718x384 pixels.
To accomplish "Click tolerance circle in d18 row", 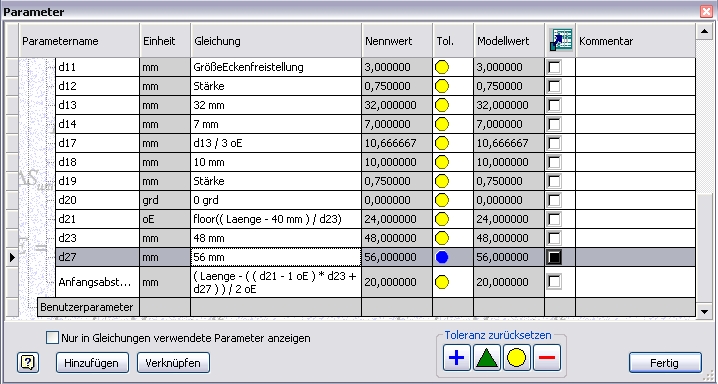I will [442, 162].
